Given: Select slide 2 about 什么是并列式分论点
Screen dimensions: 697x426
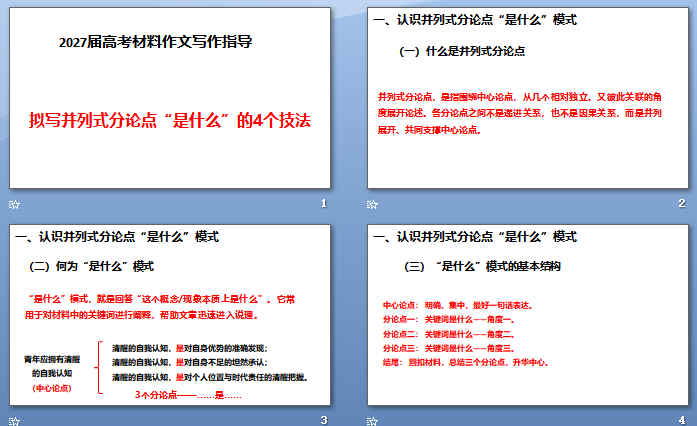Looking at the screenshot, I should coord(528,98).
